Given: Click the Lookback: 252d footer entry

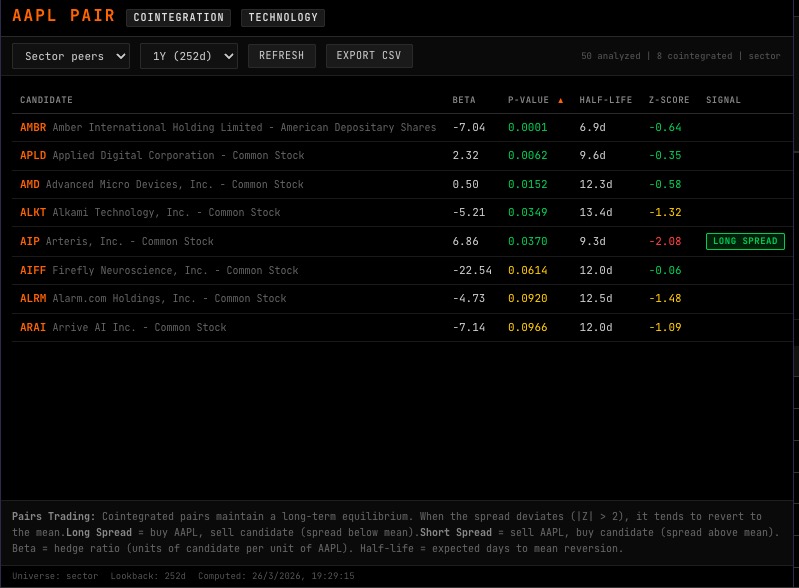Looking at the screenshot, I should [x=148, y=576].
